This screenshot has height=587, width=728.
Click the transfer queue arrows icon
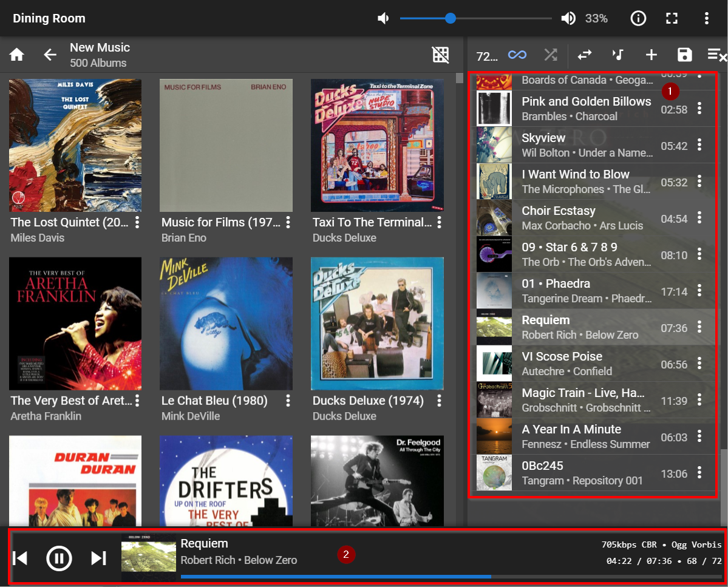(x=584, y=55)
